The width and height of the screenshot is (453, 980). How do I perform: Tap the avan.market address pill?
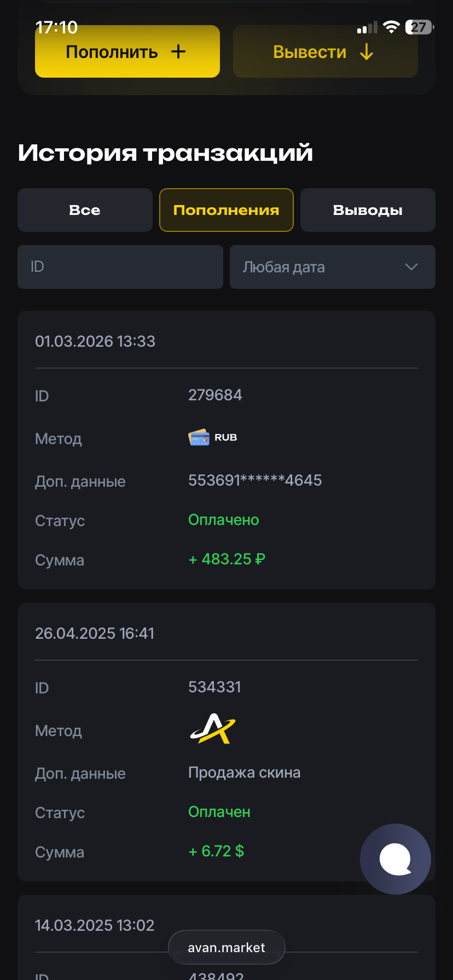(226, 948)
